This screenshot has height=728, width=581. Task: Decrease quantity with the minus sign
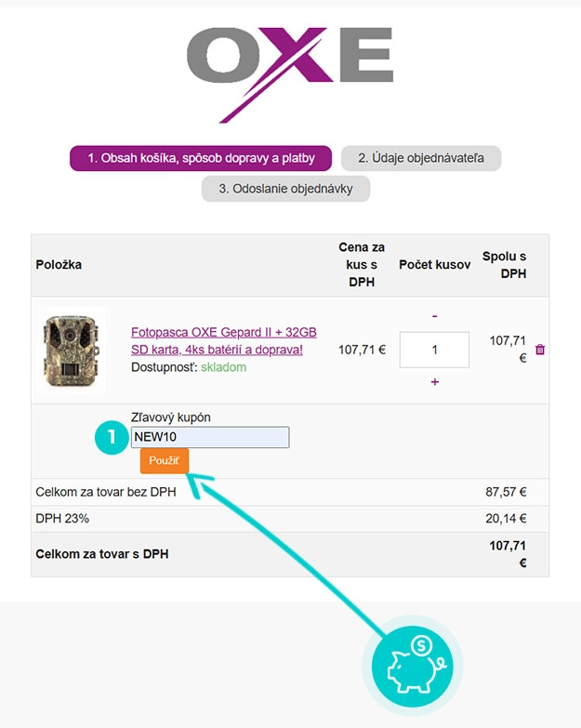(x=434, y=316)
